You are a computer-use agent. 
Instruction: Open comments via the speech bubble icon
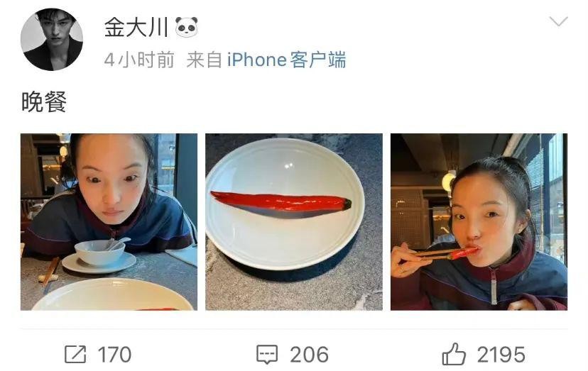[x=267, y=354]
